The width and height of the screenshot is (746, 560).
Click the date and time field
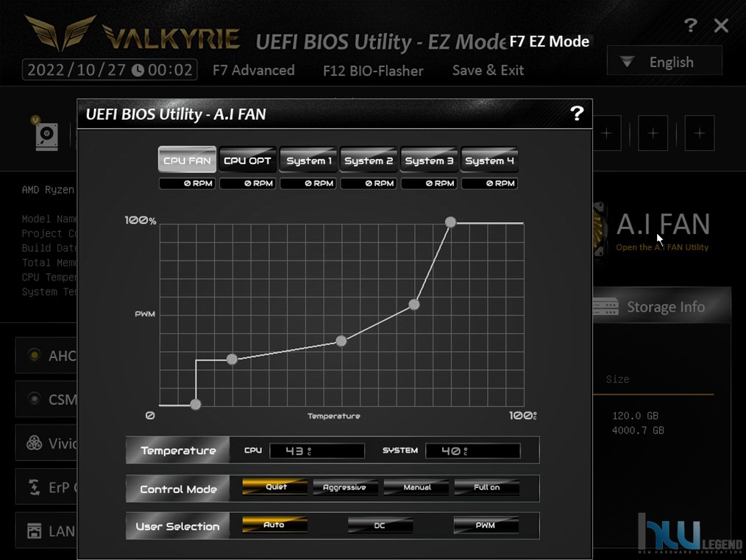click(x=110, y=70)
